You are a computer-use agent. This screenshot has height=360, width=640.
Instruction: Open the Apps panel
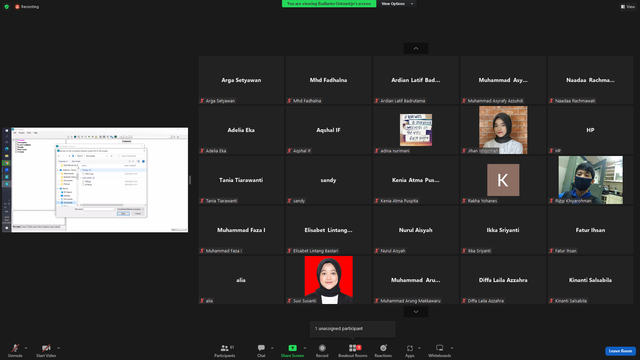(x=410, y=350)
